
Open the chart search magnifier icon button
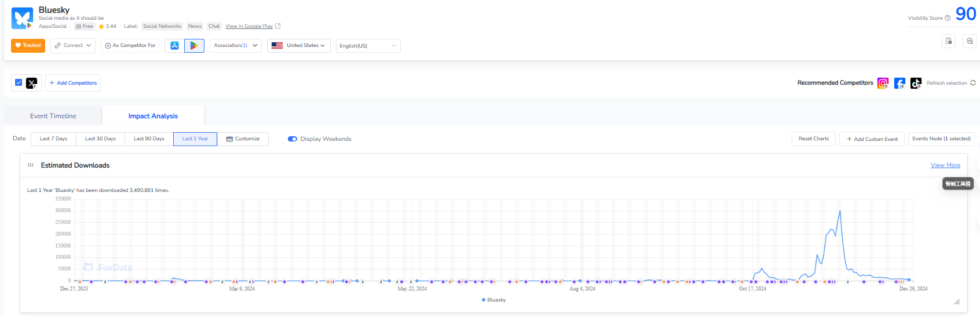click(970, 41)
